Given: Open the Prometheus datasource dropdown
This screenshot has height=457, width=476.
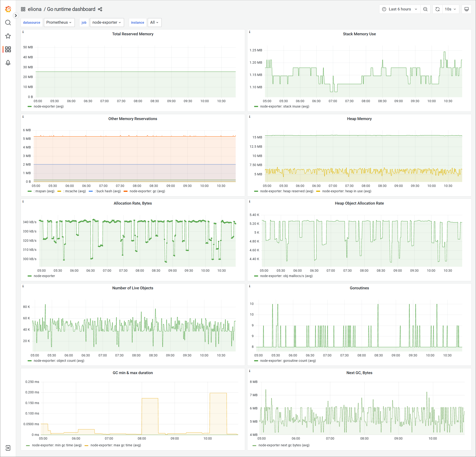Looking at the screenshot, I should [x=59, y=22].
